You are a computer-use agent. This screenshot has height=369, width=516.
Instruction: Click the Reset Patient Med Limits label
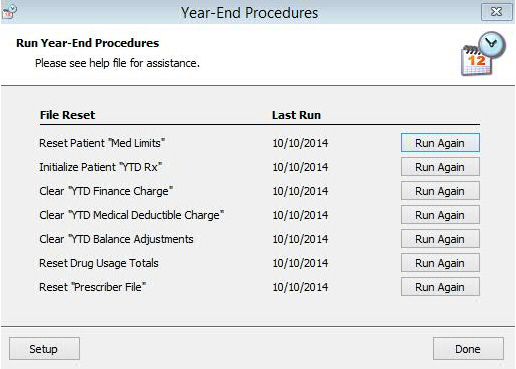pos(102,143)
